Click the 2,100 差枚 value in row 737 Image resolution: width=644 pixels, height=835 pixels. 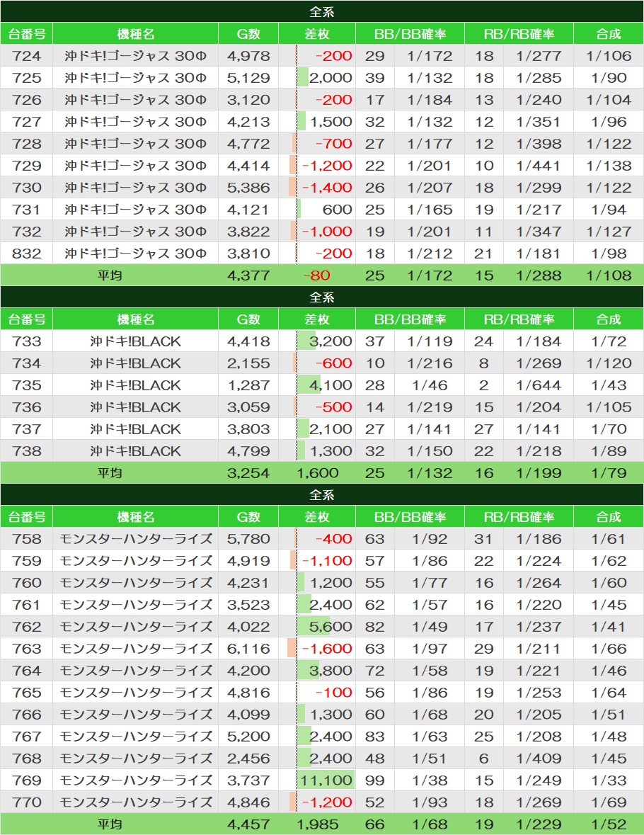[330, 429]
